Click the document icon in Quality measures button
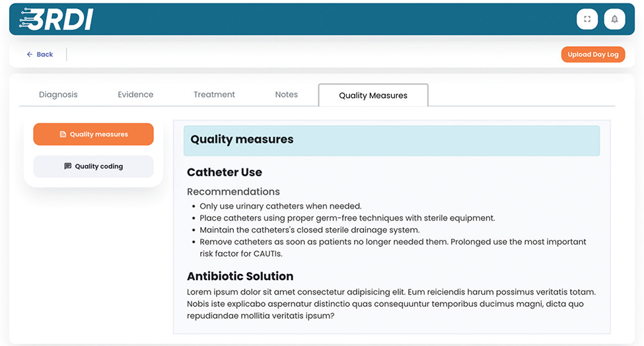This screenshot has width=644, height=346. click(63, 135)
